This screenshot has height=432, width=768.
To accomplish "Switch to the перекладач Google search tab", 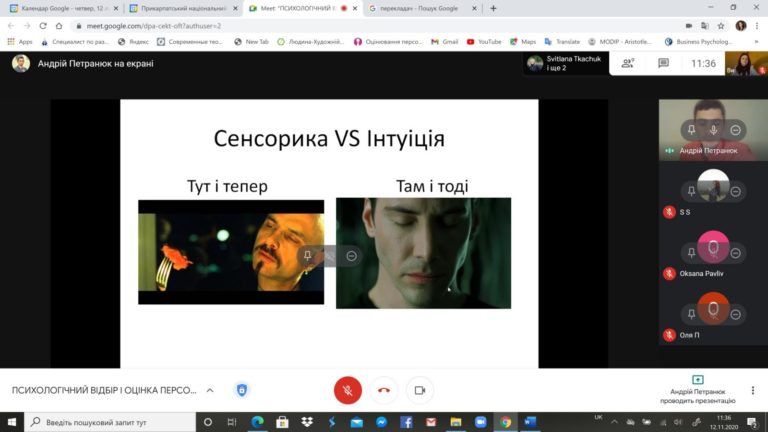I will tap(420, 8).
